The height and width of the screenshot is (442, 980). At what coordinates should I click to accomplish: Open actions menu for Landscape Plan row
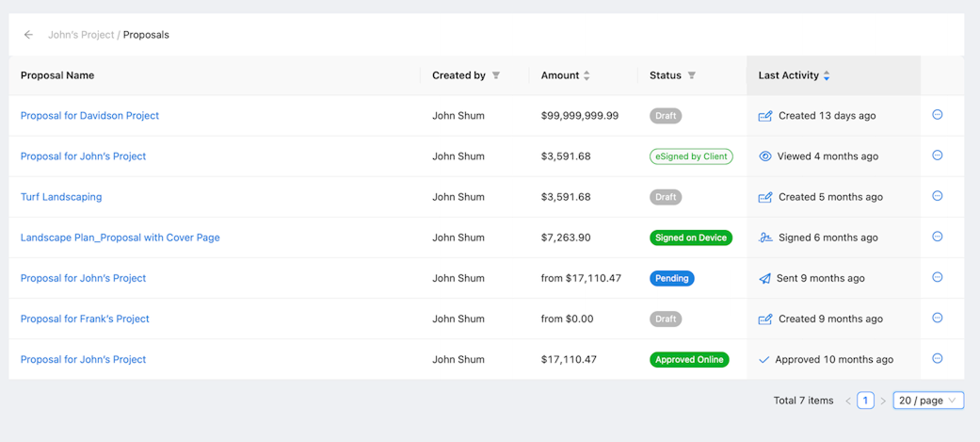937,237
